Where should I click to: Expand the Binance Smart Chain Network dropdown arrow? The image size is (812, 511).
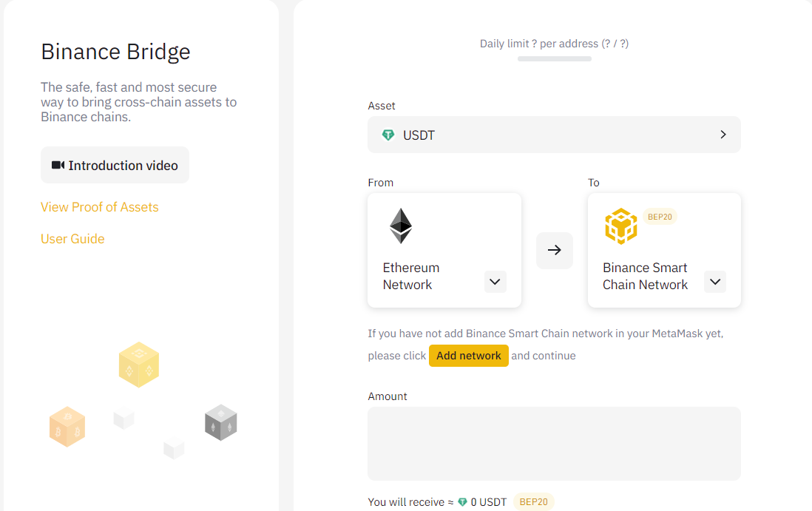click(x=714, y=282)
